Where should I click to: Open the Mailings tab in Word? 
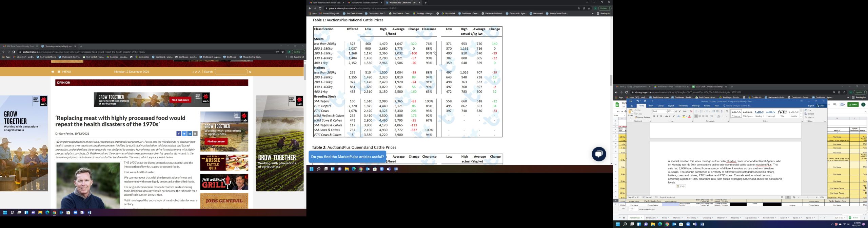[x=696, y=106]
